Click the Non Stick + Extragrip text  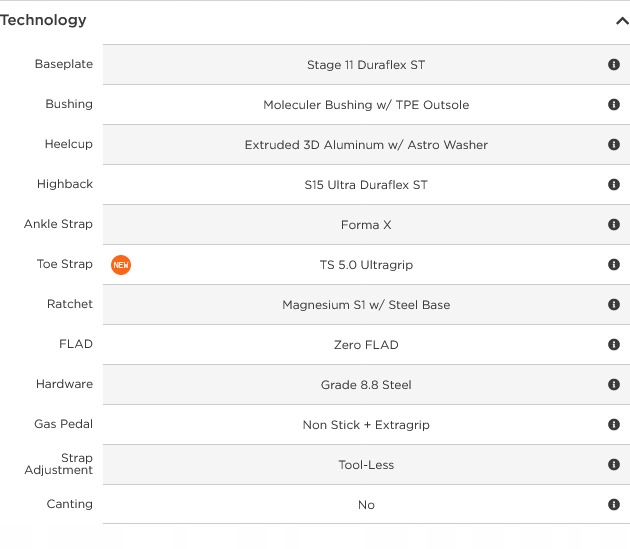click(x=366, y=425)
